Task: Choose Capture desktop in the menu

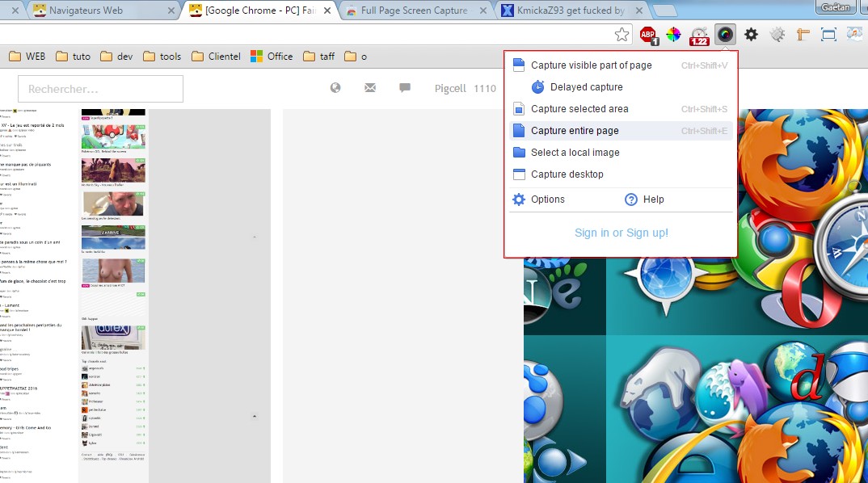Action: pos(567,174)
